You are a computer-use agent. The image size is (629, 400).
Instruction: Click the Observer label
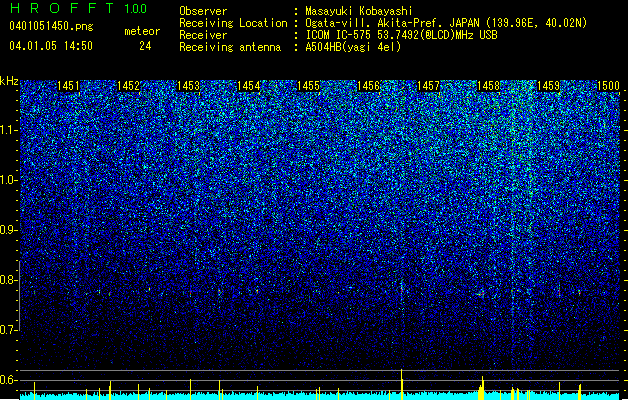click(x=203, y=11)
